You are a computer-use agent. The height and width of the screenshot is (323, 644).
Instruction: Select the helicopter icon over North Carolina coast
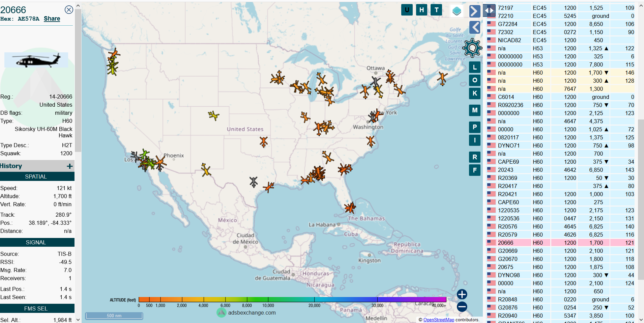pos(371,141)
